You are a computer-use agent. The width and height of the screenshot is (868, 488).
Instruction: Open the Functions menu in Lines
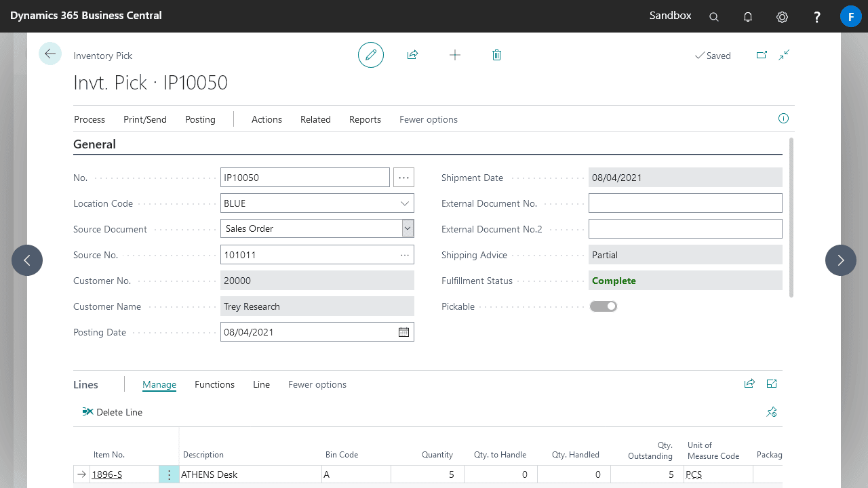pyautogui.click(x=214, y=384)
